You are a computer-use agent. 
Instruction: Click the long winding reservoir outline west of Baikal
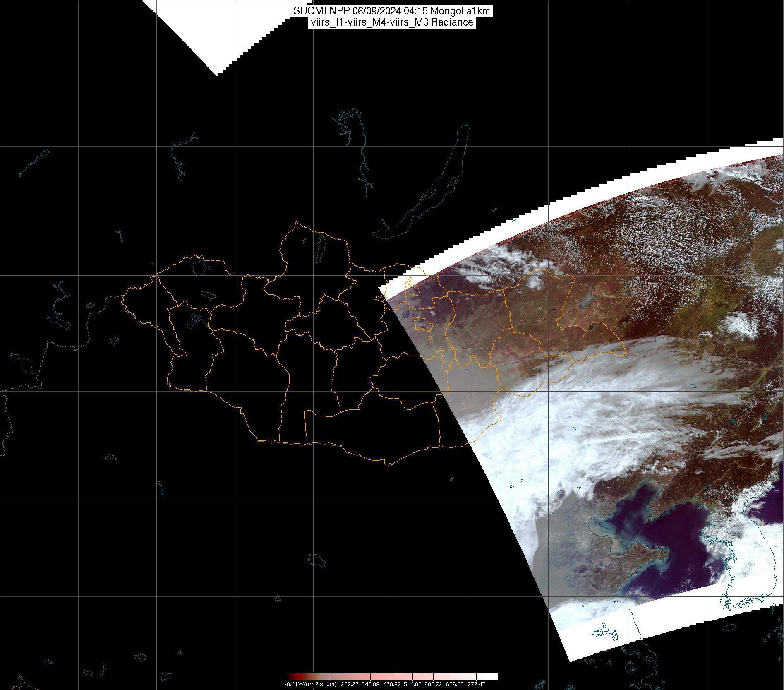[x=362, y=157]
